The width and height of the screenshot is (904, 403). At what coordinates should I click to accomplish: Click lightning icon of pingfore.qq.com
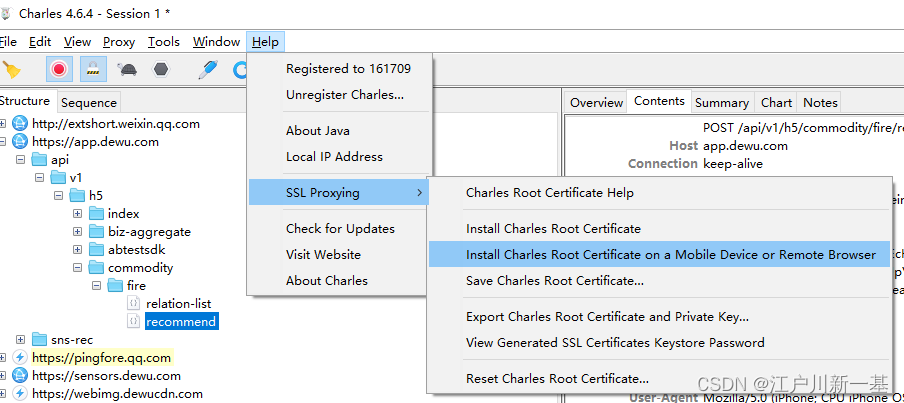tap(20, 357)
